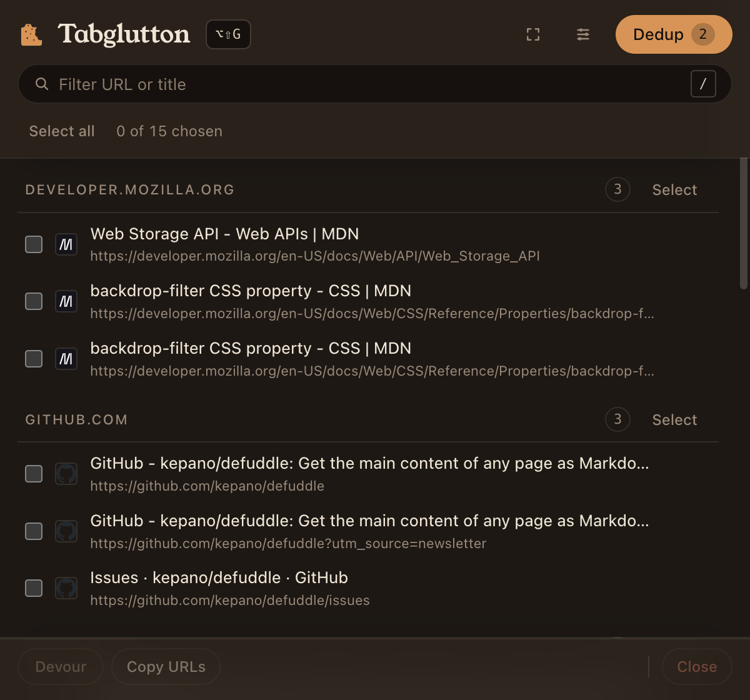Click the 0 of 15 chosen counter

coord(169,131)
